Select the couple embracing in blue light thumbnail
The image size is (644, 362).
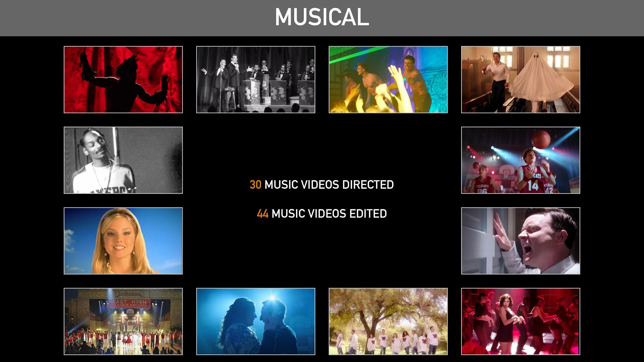click(x=256, y=321)
